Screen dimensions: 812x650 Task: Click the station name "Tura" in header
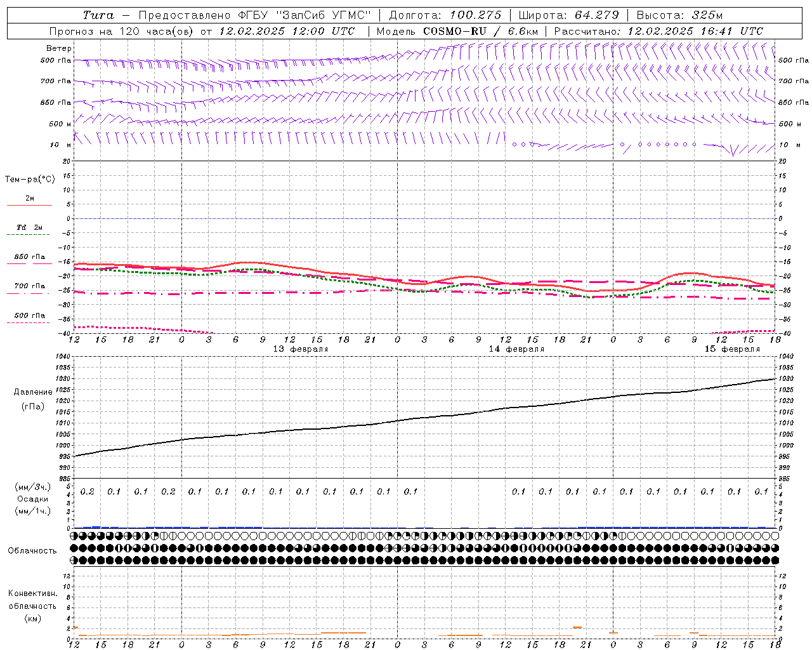click(99, 15)
